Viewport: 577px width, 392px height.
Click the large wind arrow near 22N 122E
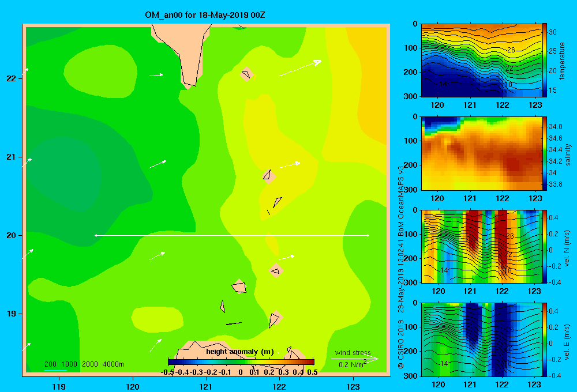pos(300,68)
